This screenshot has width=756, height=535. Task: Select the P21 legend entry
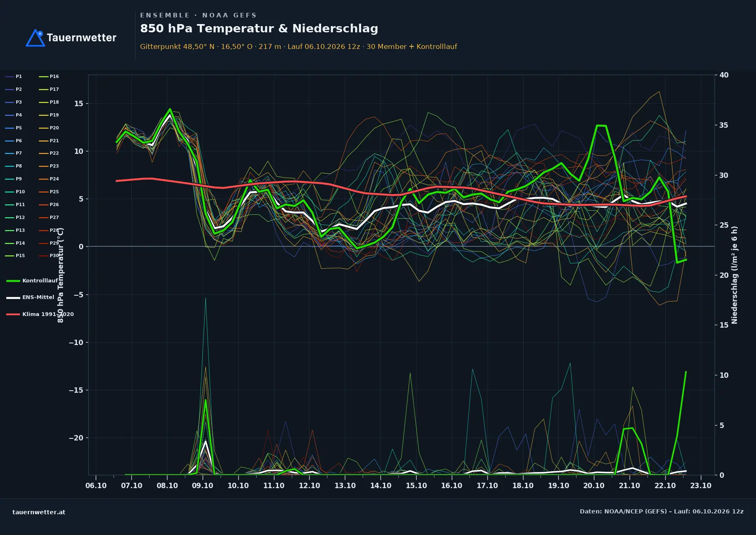(49, 141)
